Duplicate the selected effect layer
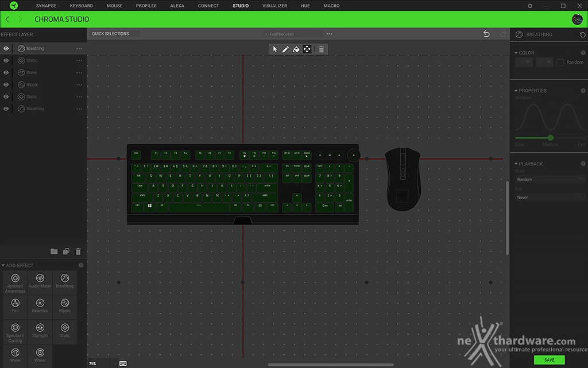The width and height of the screenshot is (588, 368). [x=66, y=251]
